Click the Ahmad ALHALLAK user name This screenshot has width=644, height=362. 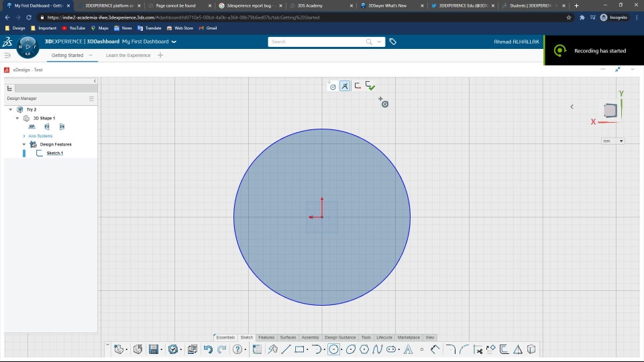[x=516, y=42]
